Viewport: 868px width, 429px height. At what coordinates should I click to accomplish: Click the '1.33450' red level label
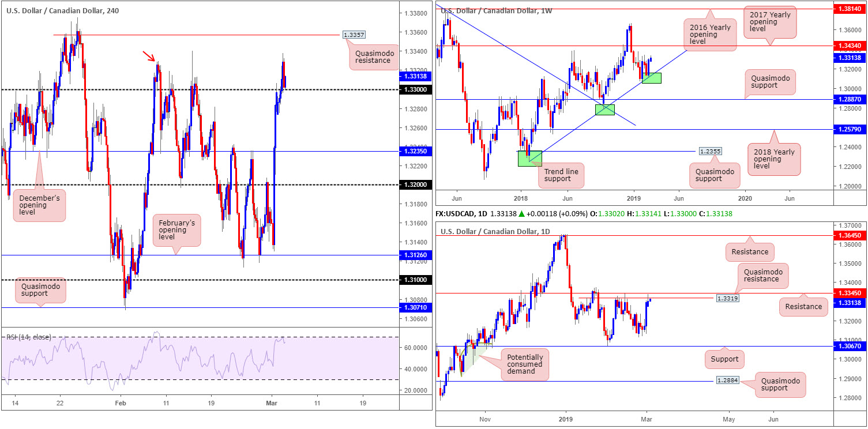(x=850, y=293)
